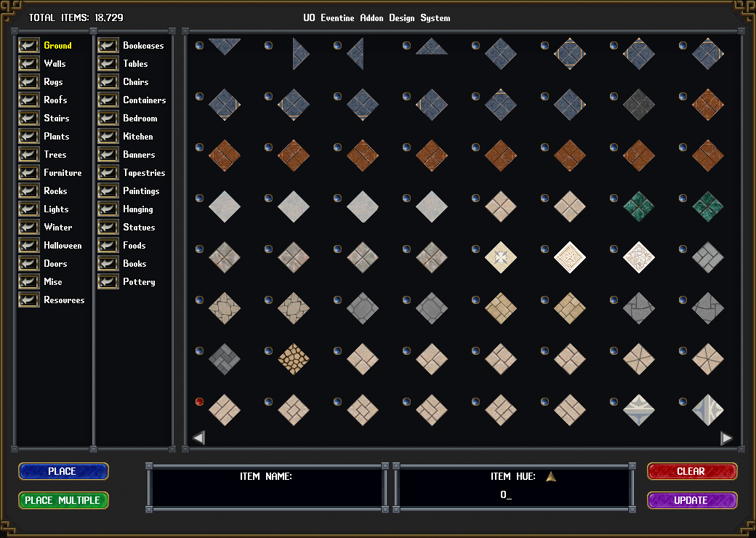Viewport: 756px width, 538px height.
Task: Click the arrow icon next to Resources
Action: [x=29, y=300]
